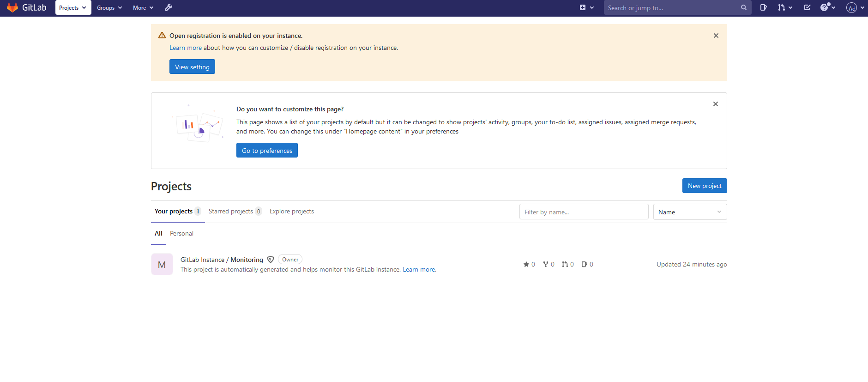Switch to Starred projects tab
The height and width of the screenshot is (382, 868).
[235, 211]
